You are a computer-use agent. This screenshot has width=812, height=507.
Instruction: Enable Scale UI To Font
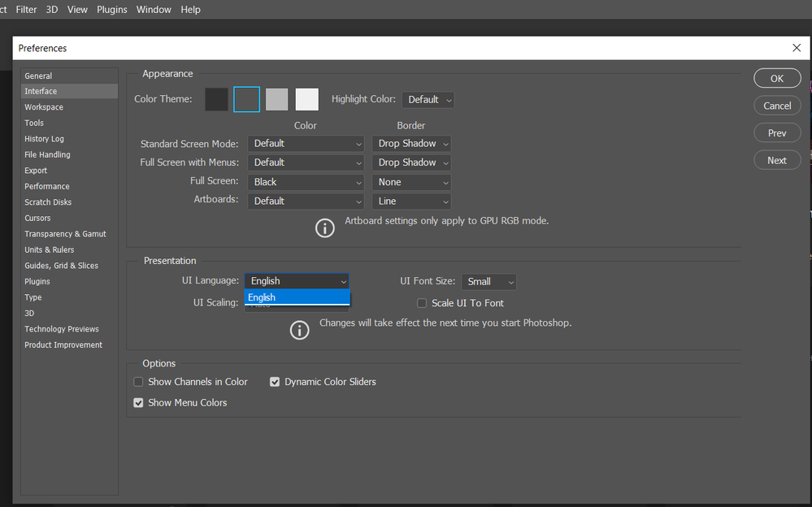pos(422,303)
